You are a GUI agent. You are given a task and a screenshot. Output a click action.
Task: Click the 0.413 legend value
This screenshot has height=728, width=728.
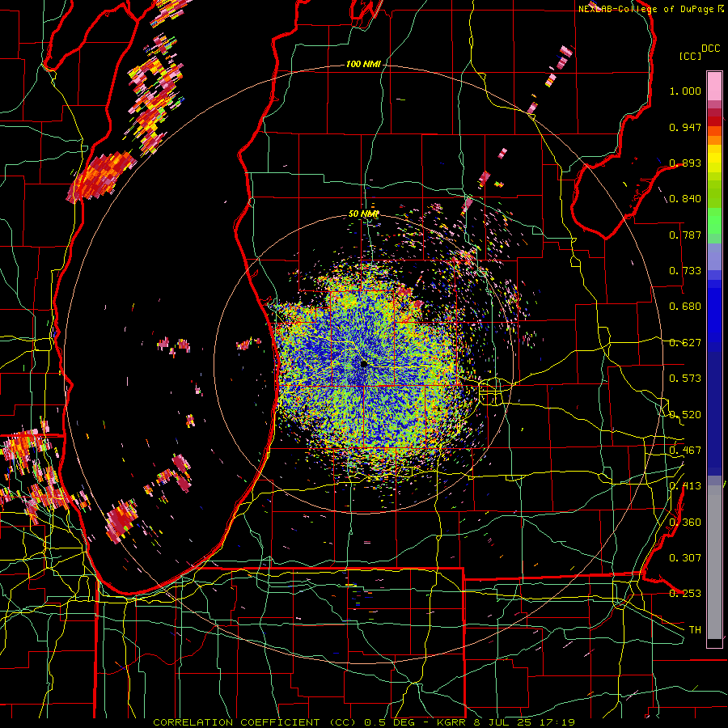[685, 486]
